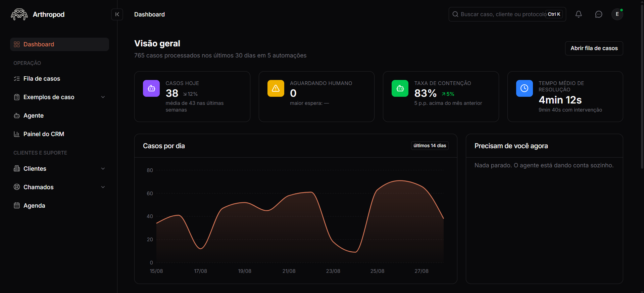Collapse the sidebar with the arrow button
644x293 pixels.
coord(117,14)
